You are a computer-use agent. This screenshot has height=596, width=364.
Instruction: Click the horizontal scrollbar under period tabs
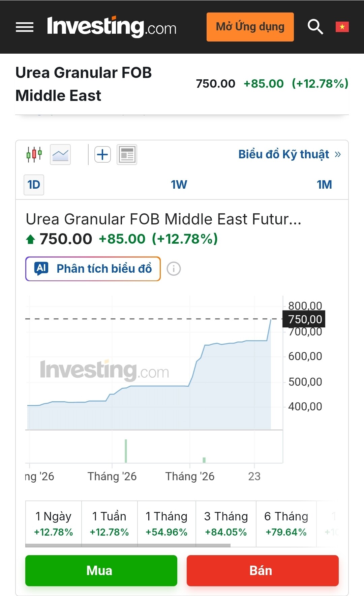(x=128, y=545)
